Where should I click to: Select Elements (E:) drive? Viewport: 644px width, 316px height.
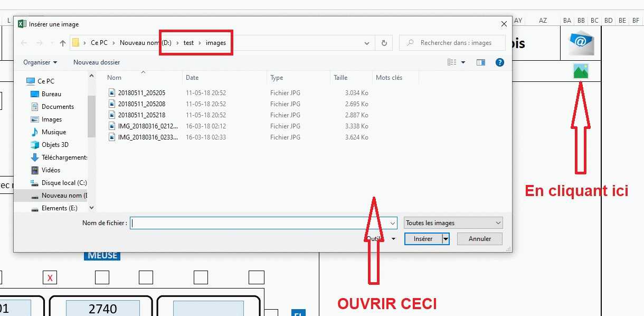coord(54,208)
